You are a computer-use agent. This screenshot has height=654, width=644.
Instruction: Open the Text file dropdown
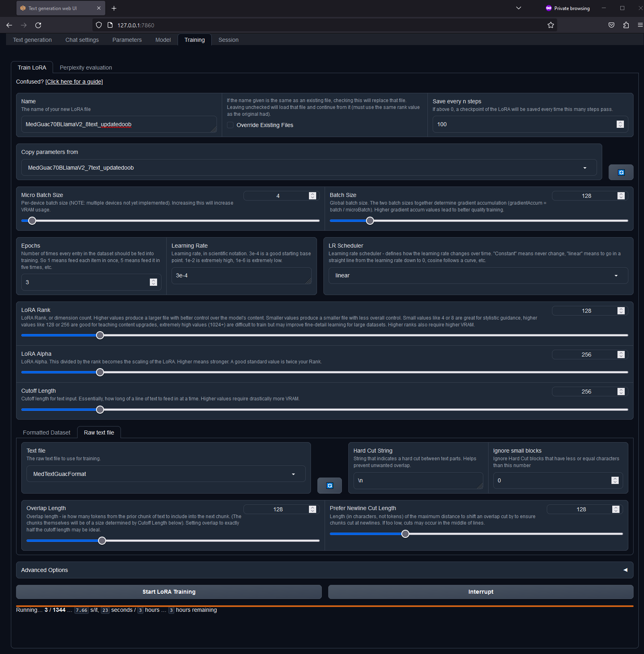coord(166,474)
